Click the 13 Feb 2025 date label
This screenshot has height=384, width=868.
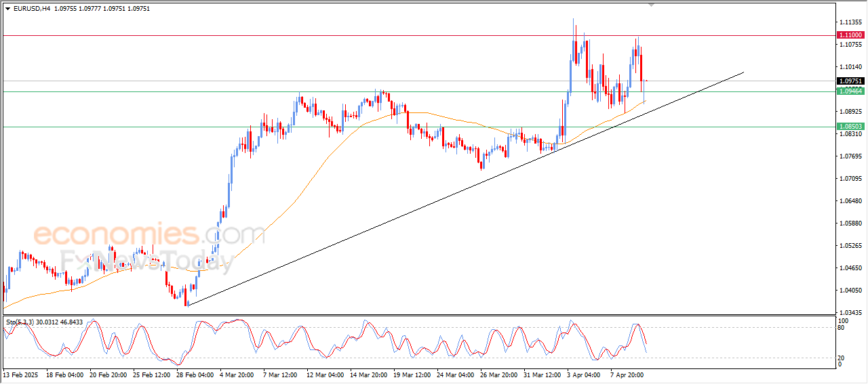[19, 374]
